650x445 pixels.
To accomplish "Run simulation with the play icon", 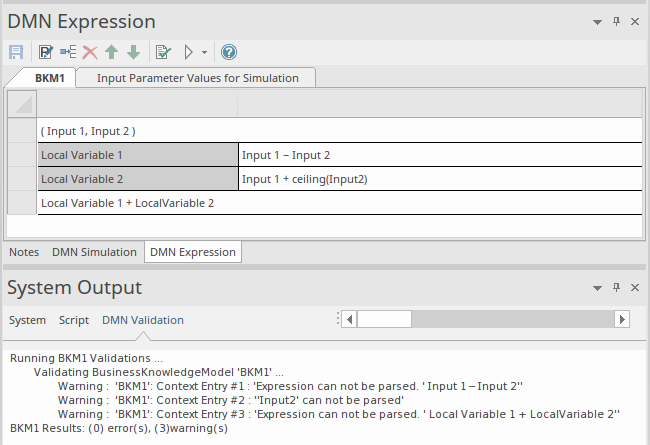I will [x=187, y=52].
